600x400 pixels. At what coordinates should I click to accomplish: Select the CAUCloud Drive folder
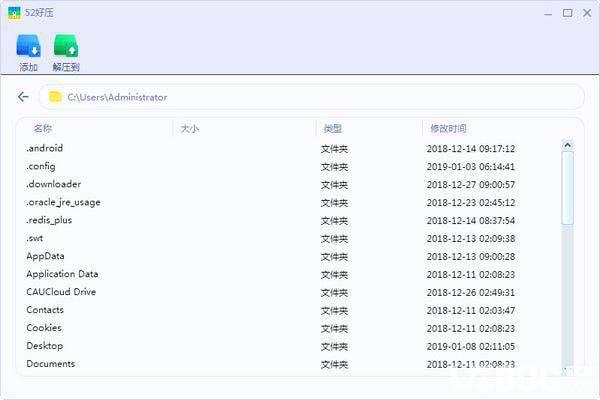tap(61, 292)
